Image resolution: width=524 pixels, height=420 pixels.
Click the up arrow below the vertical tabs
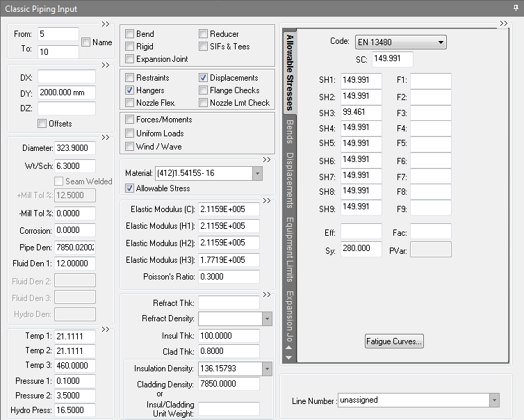point(289,349)
